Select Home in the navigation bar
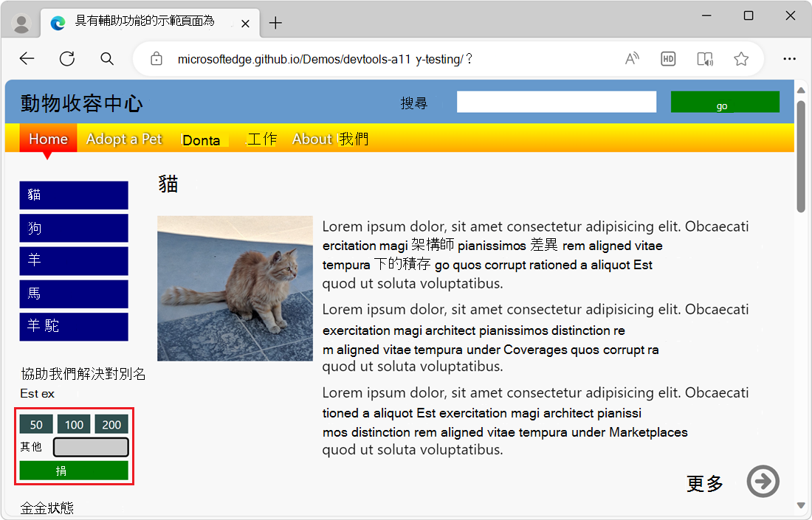The height and width of the screenshot is (520, 812). point(47,139)
